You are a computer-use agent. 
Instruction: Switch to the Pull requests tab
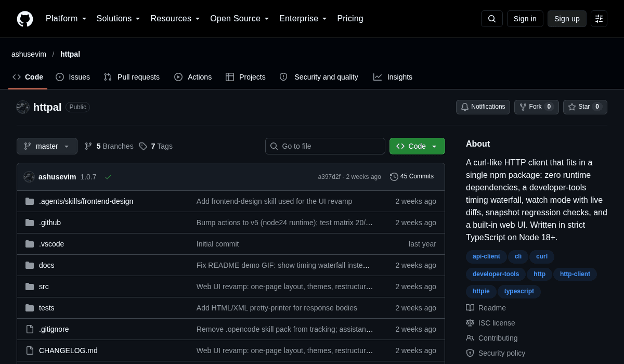point(132,77)
